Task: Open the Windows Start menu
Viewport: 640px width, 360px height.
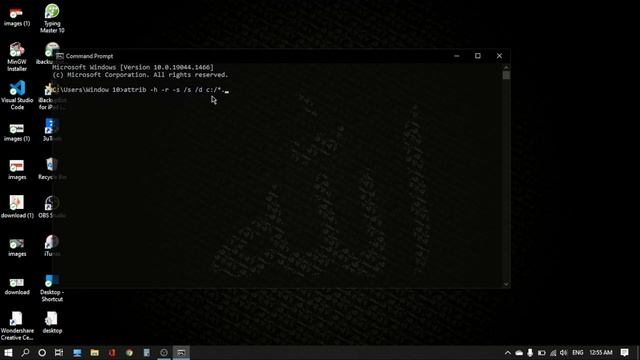Action: [x=8, y=353]
